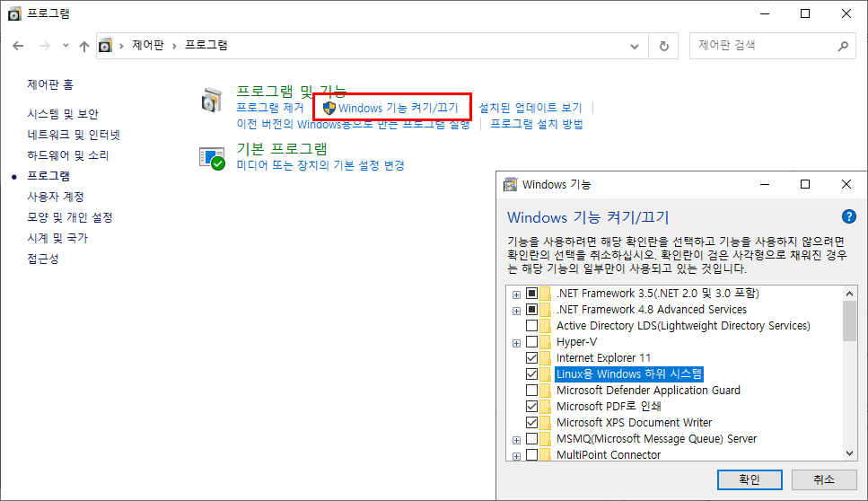Screen dimensions: 868x501
Task: Click the feature list scrollbar thumb
Action: (x=849, y=321)
